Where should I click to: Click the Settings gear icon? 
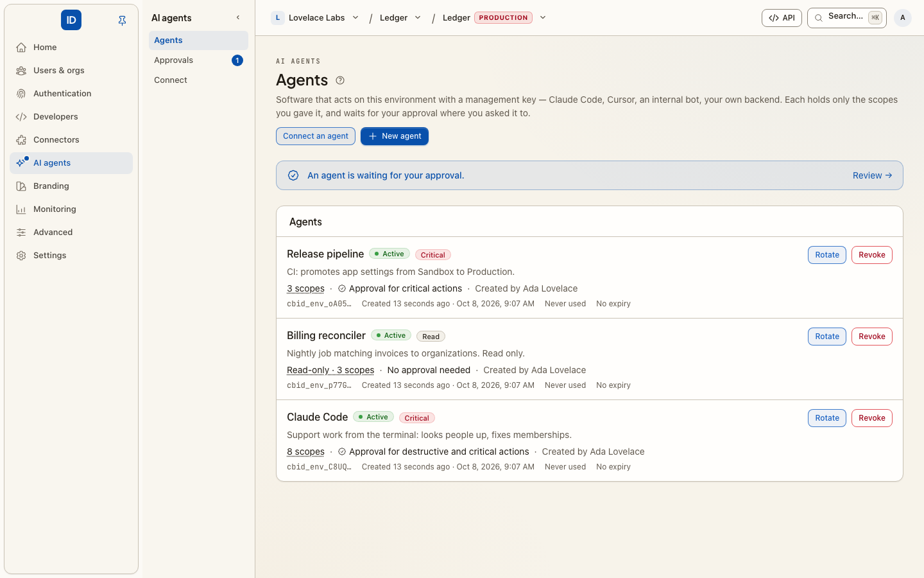21,256
